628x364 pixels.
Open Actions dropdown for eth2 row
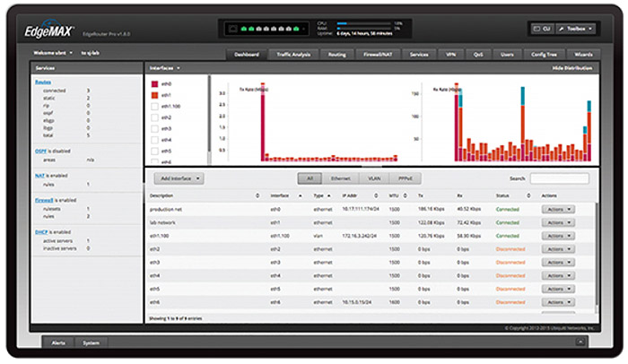[558, 249]
